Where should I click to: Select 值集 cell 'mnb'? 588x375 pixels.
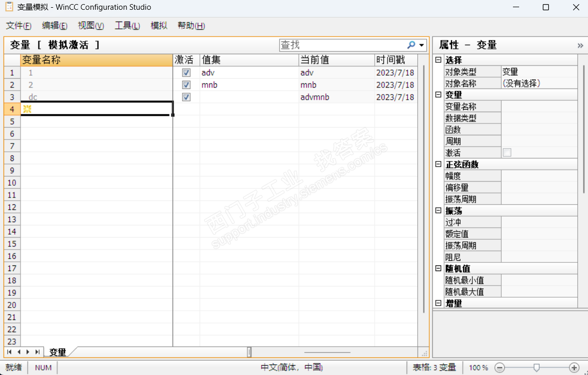tap(249, 85)
